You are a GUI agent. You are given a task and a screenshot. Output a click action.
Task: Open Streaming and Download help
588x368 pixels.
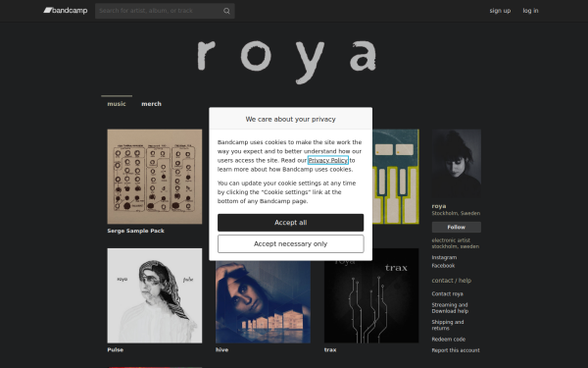click(450, 308)
